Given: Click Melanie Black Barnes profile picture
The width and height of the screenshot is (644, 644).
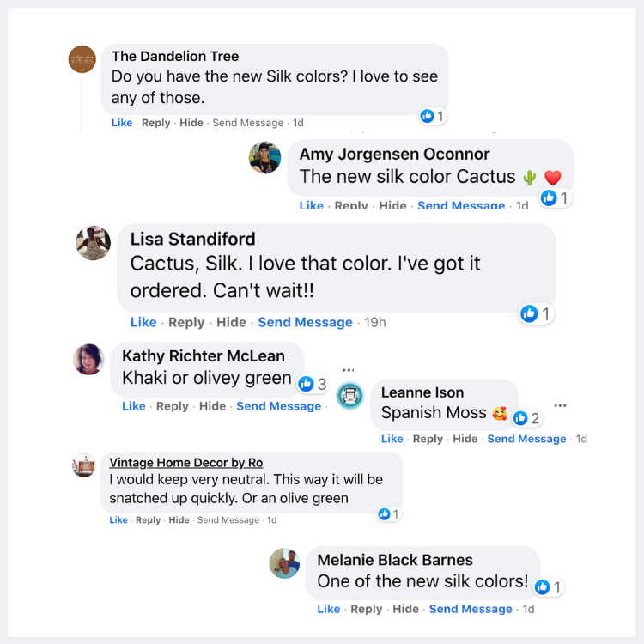Looking at the screenshot, I should coord(285,563).
